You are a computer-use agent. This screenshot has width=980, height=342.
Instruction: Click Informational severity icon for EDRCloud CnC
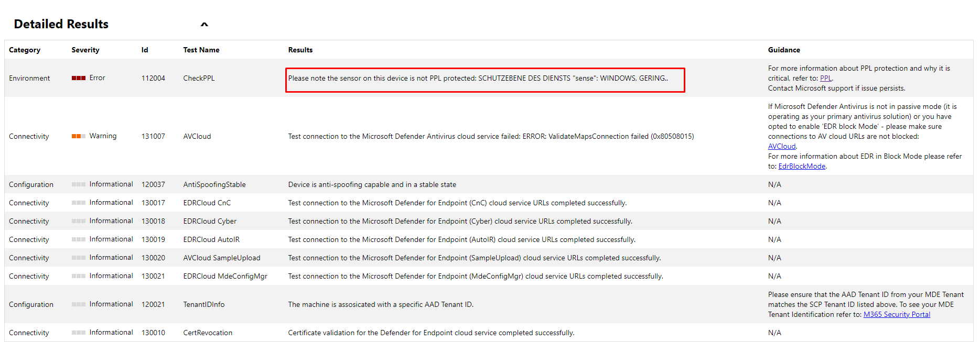79,203
